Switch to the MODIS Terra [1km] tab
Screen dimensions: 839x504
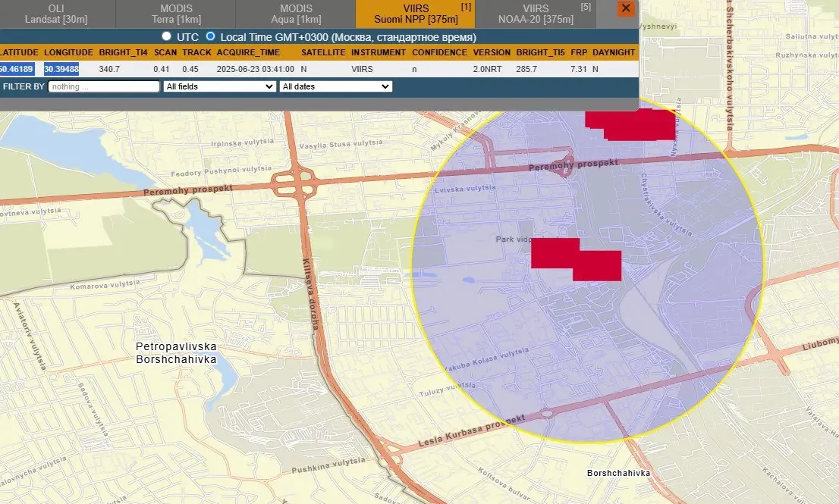point(175,14)
